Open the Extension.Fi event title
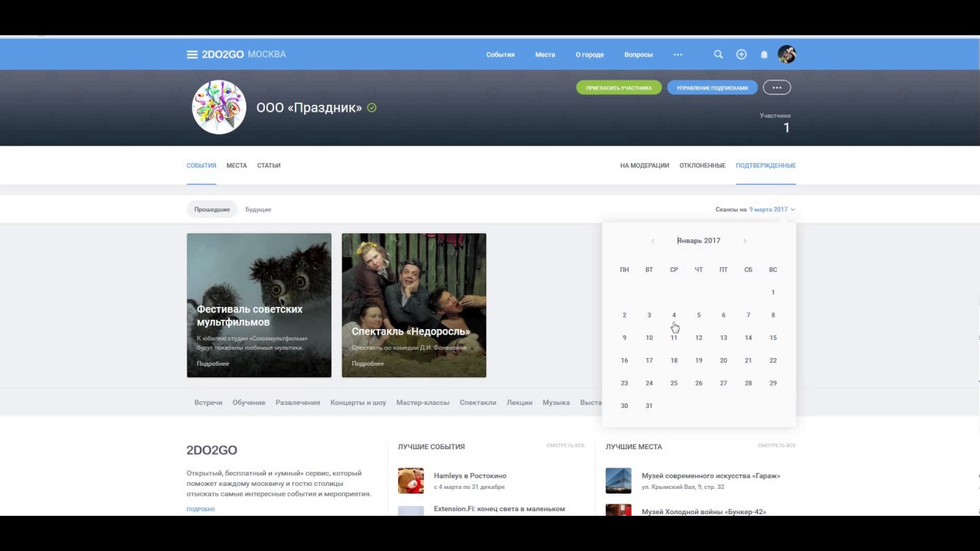 (499, 509)
